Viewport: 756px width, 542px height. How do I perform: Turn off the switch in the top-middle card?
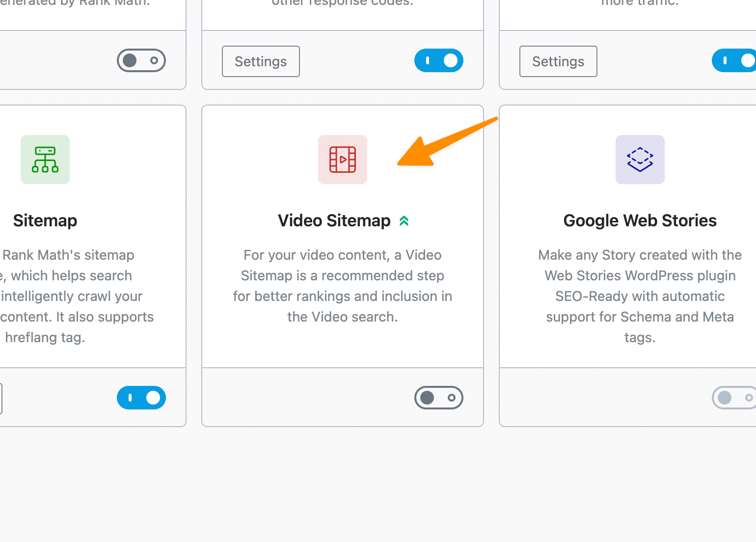(439, 60)
